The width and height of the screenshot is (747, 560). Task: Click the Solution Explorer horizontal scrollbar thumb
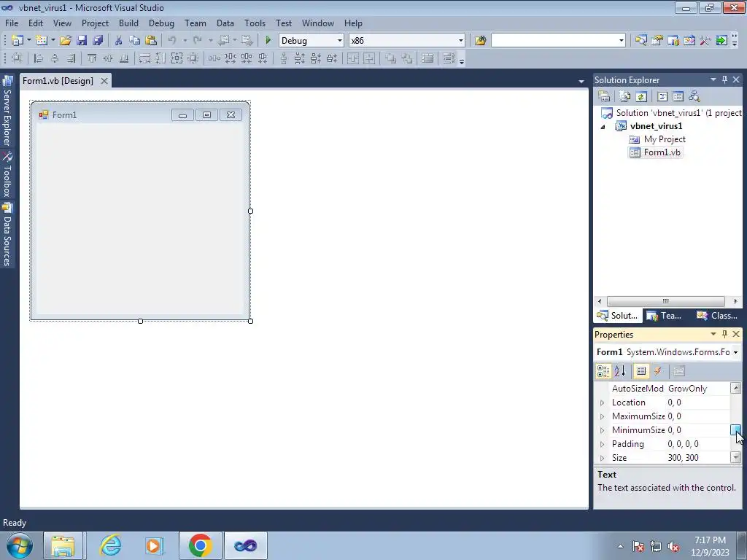(x=665, y=301)
